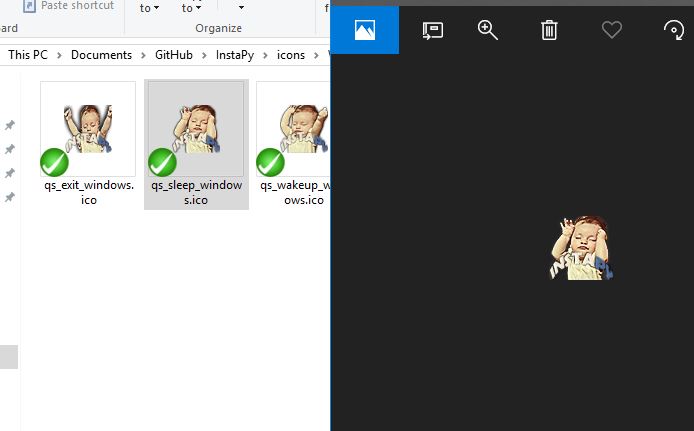Click the sync checkmark on qs_exit_windows.ico
The width and height of the screenshot is (694, 431).
[x=54, y=162]
